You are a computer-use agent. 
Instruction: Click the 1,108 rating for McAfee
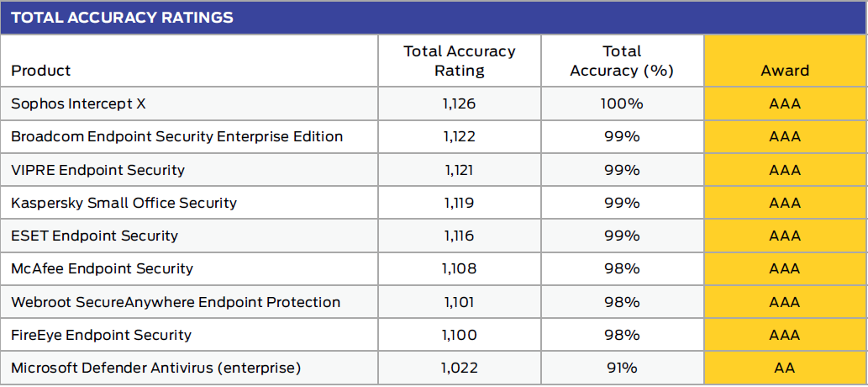[459, 268]
